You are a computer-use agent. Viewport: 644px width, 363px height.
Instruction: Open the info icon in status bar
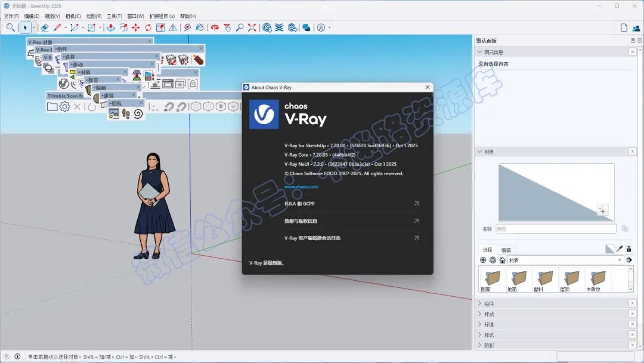click(17, 356)
